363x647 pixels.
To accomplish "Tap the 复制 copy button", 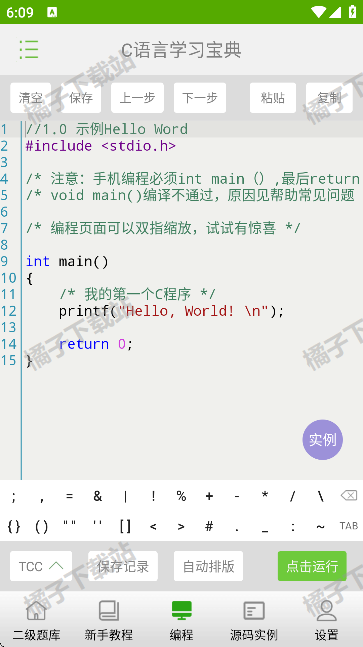I will coord(329,98).
